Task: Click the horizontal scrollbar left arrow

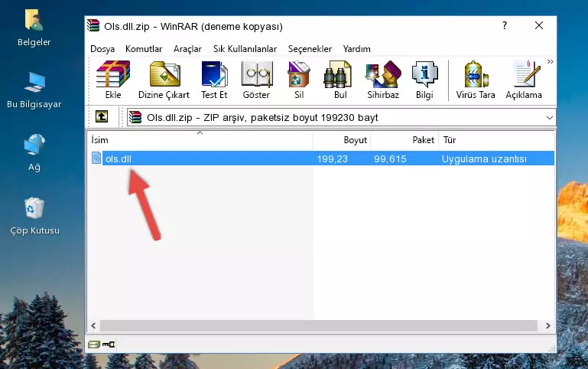Action: click(94, 325)
